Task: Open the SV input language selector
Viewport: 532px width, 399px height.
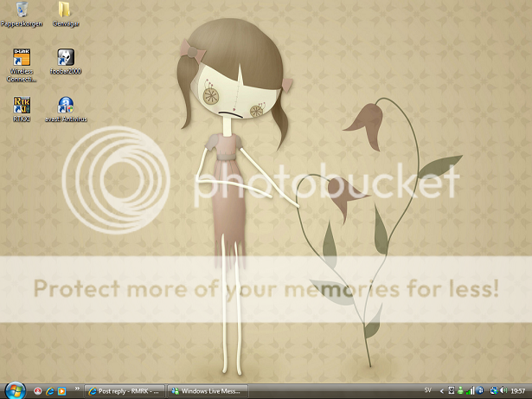Action: (x=428, y=391)
